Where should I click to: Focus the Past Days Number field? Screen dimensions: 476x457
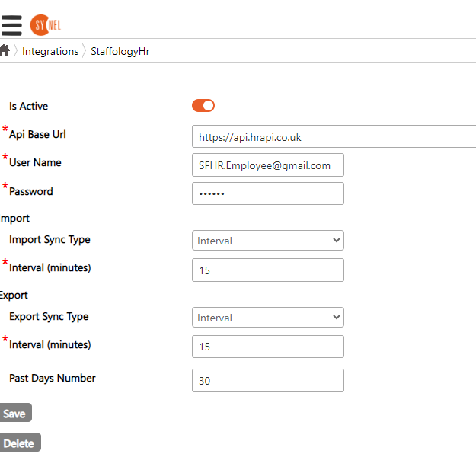pos(268,381)
